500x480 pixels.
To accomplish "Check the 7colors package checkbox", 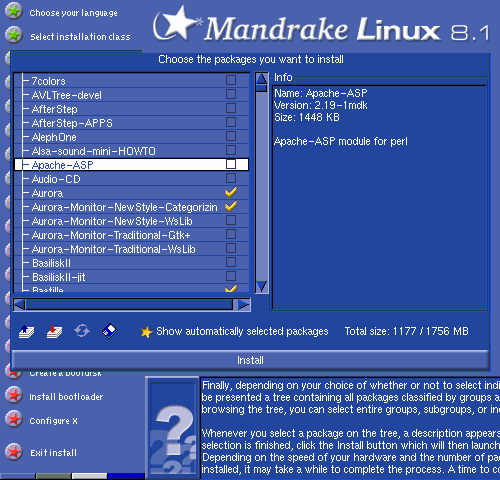I will coord(231,80).
